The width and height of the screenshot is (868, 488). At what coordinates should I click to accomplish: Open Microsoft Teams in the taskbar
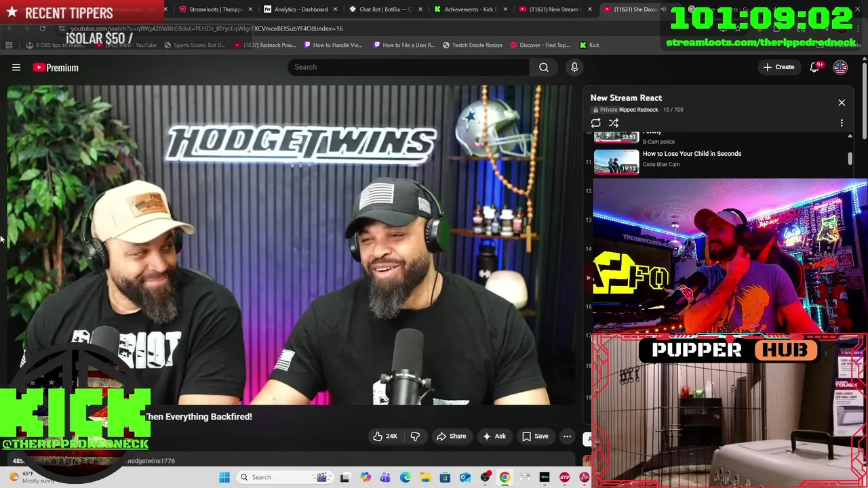385,477
